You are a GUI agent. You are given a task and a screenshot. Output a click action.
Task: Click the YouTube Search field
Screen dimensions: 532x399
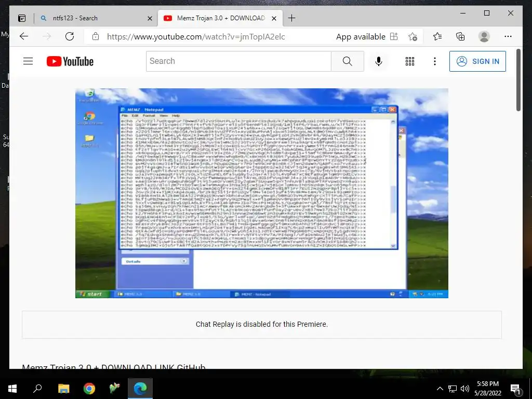tap(238, 61)
